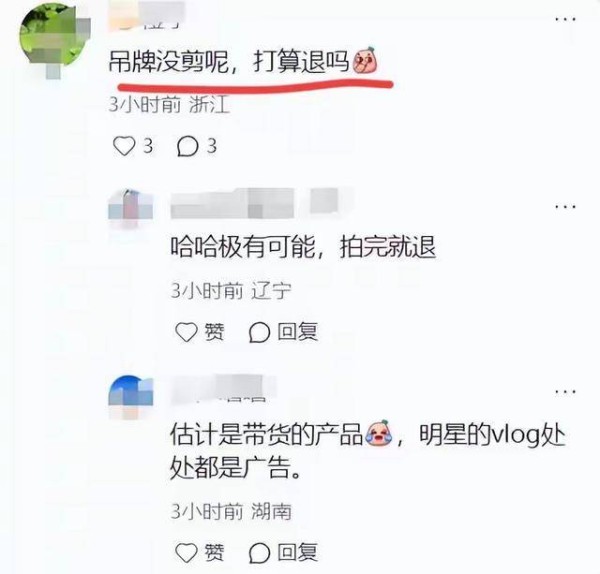Open replies bubble on Zhejiang comment
Screen dimensions: 600x574
[188, 146]
